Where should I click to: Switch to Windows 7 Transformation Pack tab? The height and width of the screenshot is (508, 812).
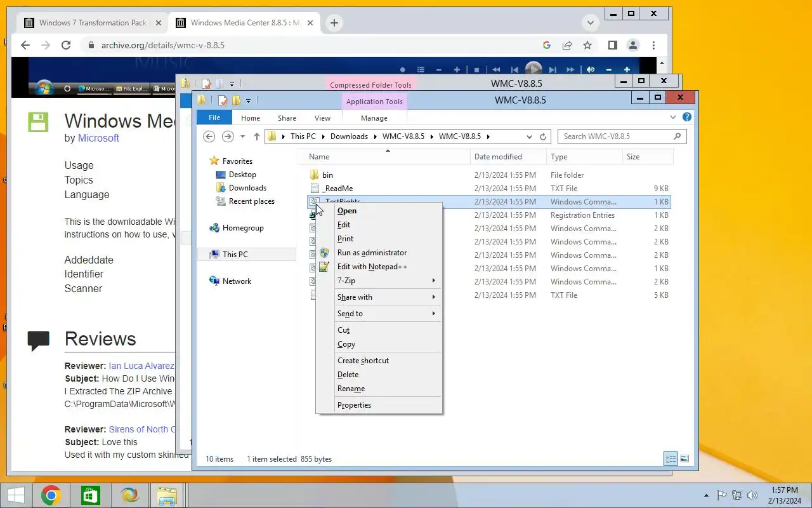93,23
